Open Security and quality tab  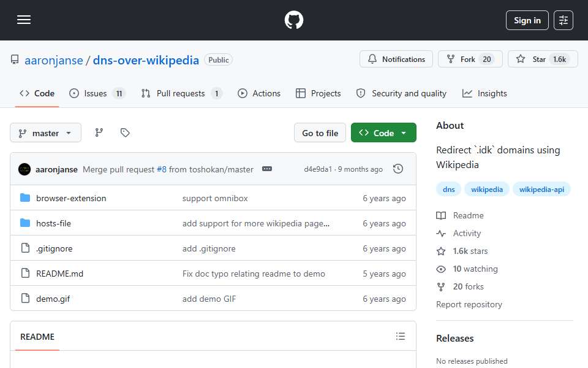click(401, 93)
